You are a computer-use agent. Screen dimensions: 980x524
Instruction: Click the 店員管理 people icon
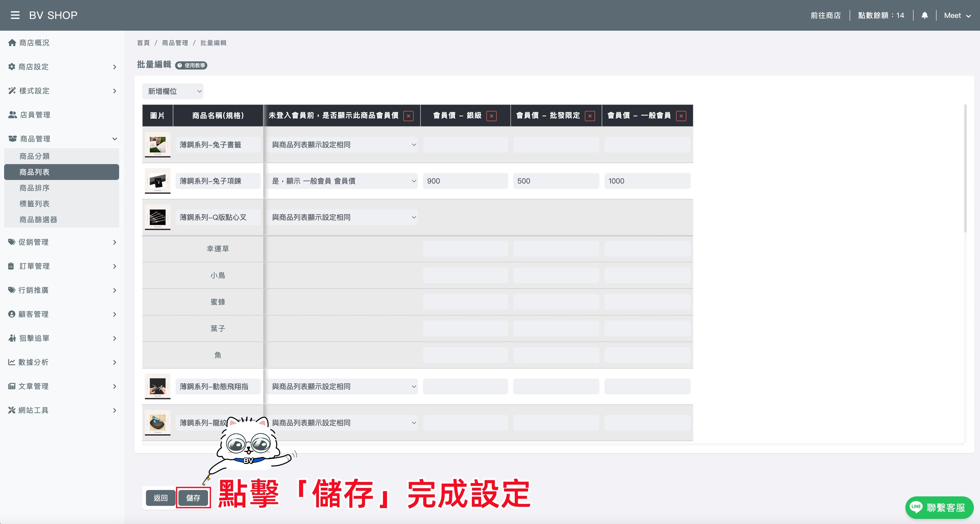click(x=13, y=115)
